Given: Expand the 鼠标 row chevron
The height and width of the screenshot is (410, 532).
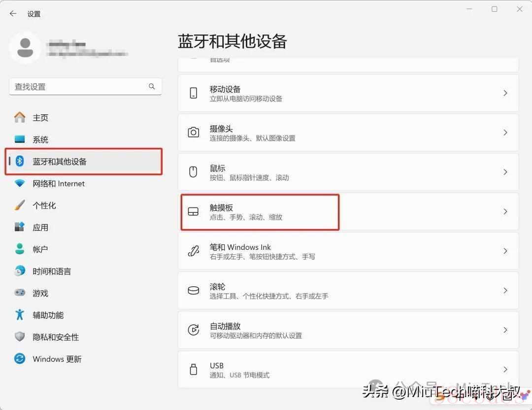Looking at the screenshot, I should [505, 172].
